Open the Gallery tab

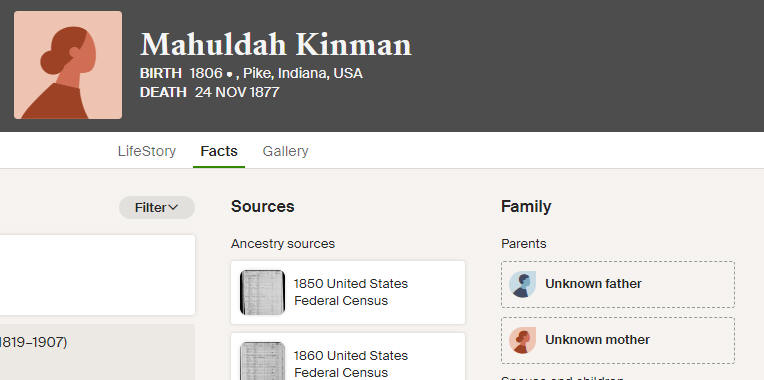tap(286, 151)
